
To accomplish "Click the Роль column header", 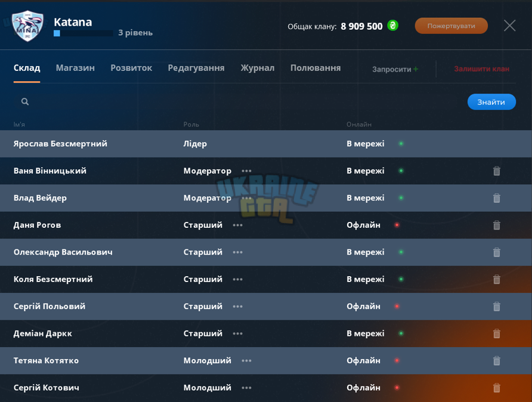I will pos(191,125).
